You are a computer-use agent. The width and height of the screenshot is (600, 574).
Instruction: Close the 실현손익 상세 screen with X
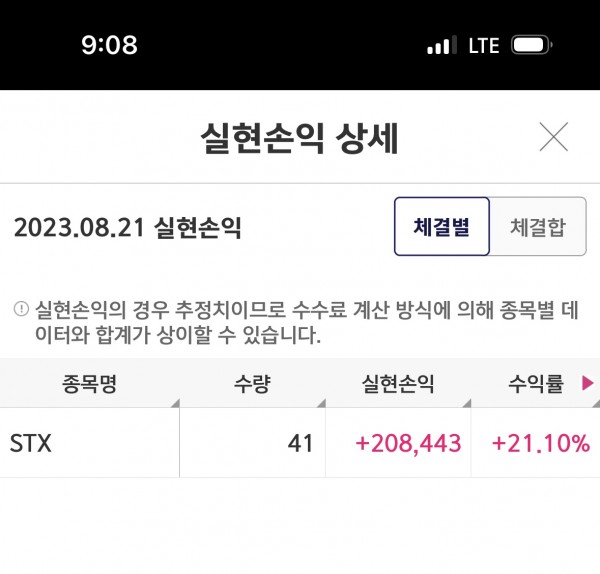coord(553,137)
